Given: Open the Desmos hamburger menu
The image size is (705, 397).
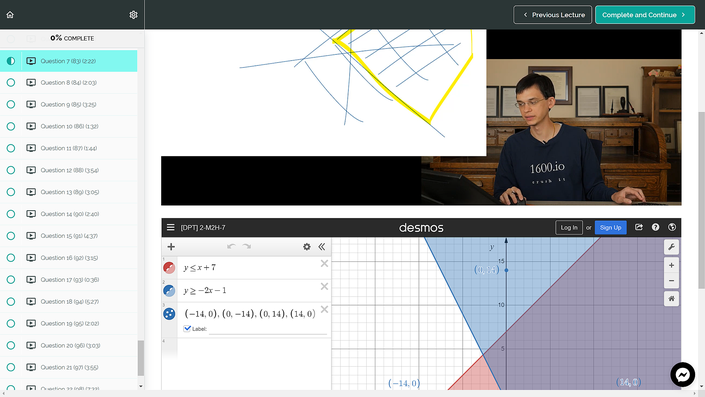Looking at the screenshot, I should click(170, 227).
